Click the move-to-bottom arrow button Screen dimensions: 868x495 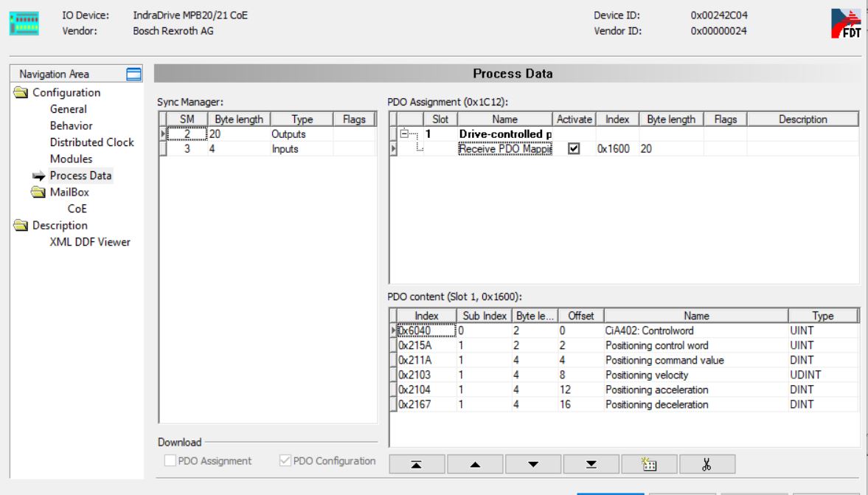(591, 463)
